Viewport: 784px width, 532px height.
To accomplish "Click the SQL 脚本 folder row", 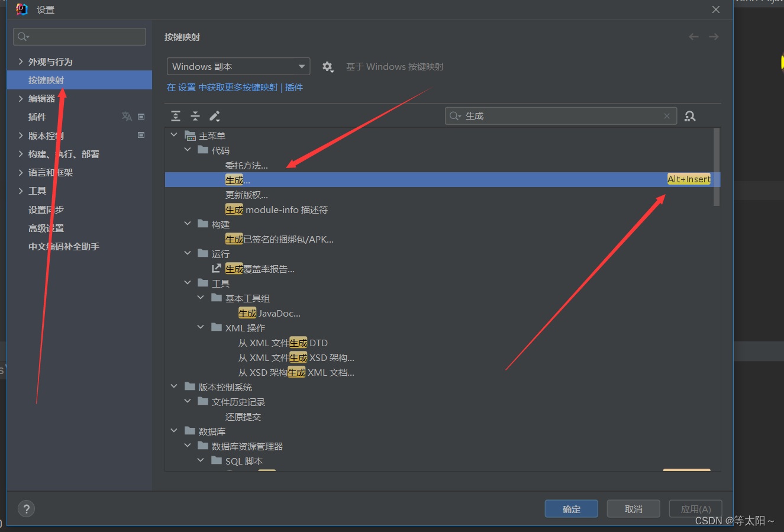I will (443, 461).
